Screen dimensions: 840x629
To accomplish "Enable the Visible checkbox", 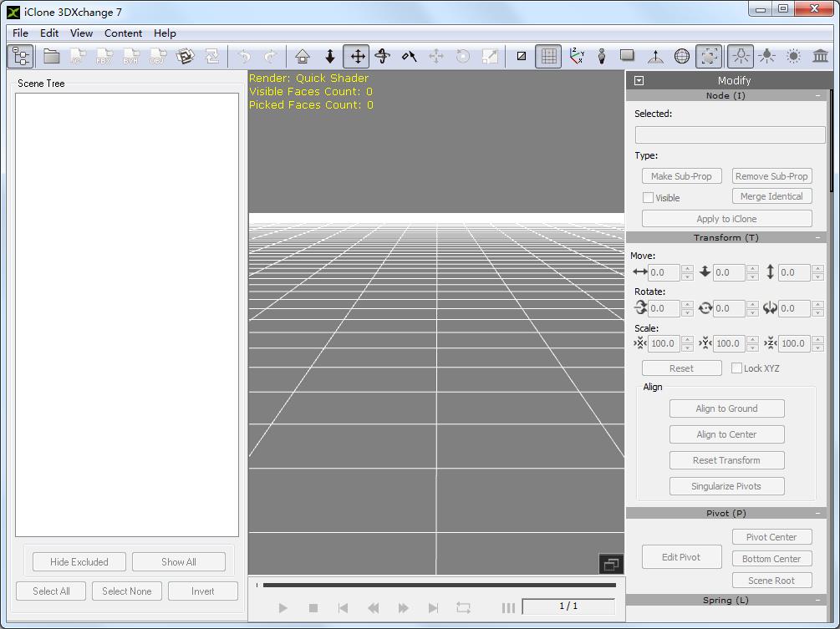I will point(648,198).
